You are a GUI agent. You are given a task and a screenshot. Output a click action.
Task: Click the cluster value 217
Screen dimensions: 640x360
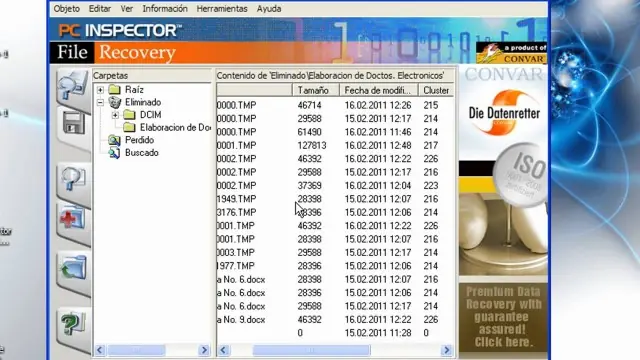431,146
